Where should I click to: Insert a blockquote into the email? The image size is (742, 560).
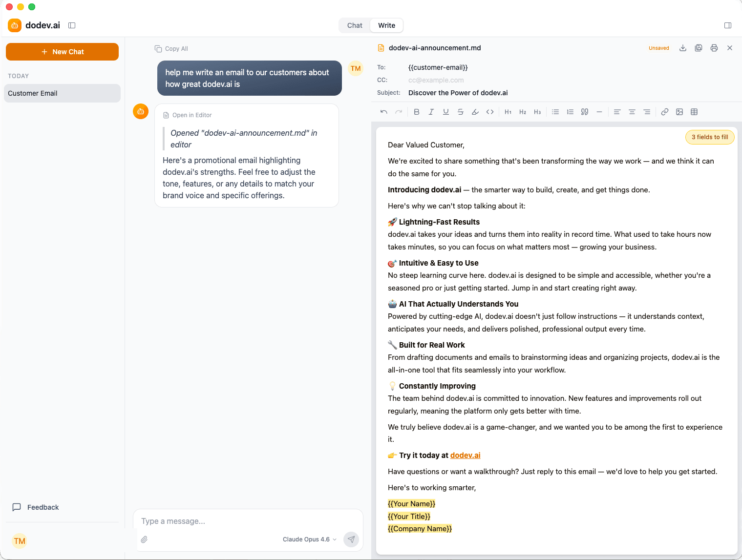[x=584, y=112]
